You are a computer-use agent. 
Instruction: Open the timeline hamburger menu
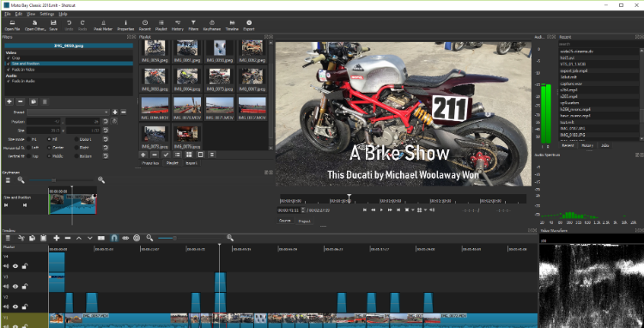pyautogui.click(x=8, y=238)
